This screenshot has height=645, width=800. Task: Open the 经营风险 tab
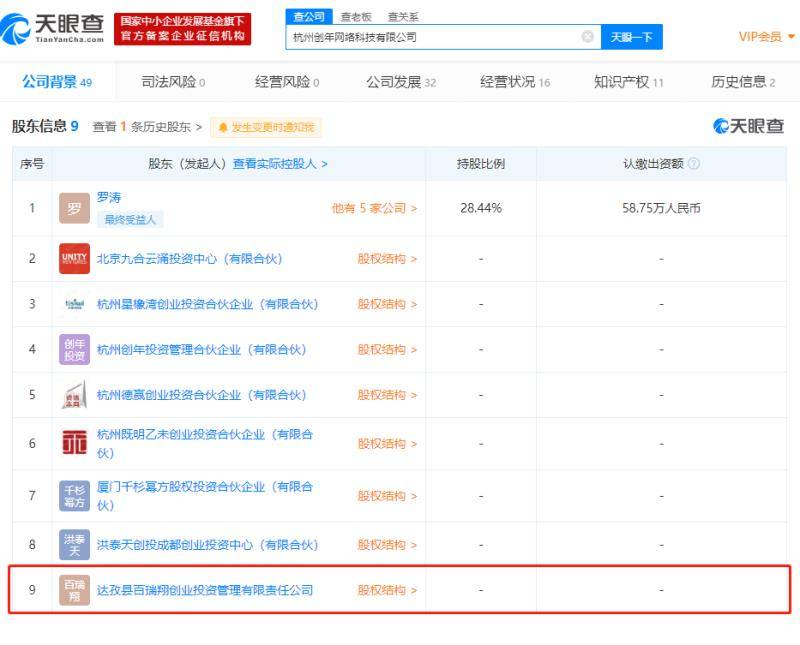[287, 82]
